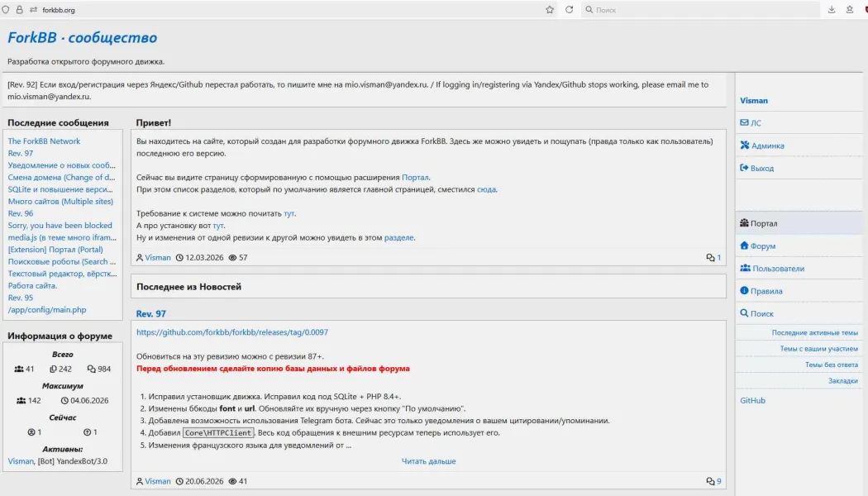Viewport: 868px width, 496px height.
Task: Click the magnifier icon beside Поиск menu
Action: tap(744, 312)
